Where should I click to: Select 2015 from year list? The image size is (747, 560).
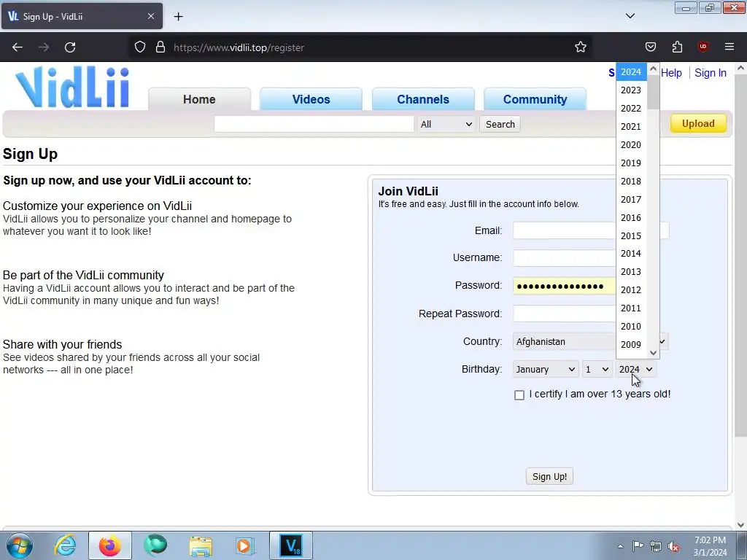click(631, 236)
